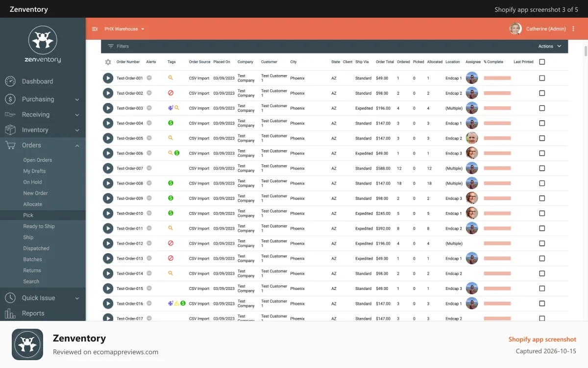The width and height of the screenshot is (588, 368).
Task: Collapse the Orders menu chevron
Action: (x=77, y=145)
